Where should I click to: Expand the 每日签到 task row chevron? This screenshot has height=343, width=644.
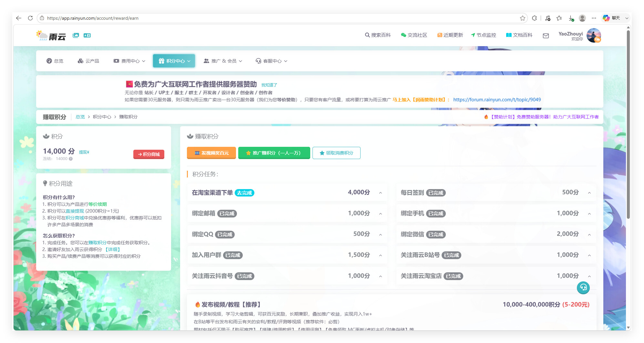tap(589, 193)
